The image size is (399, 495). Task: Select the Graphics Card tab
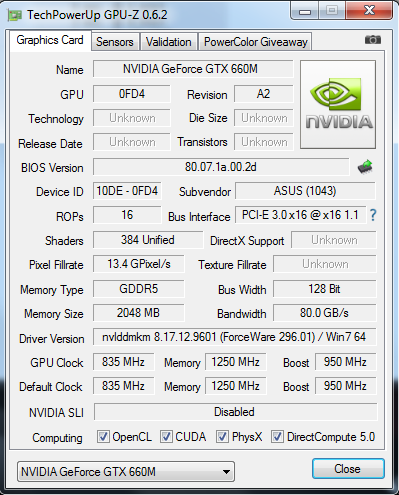[x=50, y=40]
